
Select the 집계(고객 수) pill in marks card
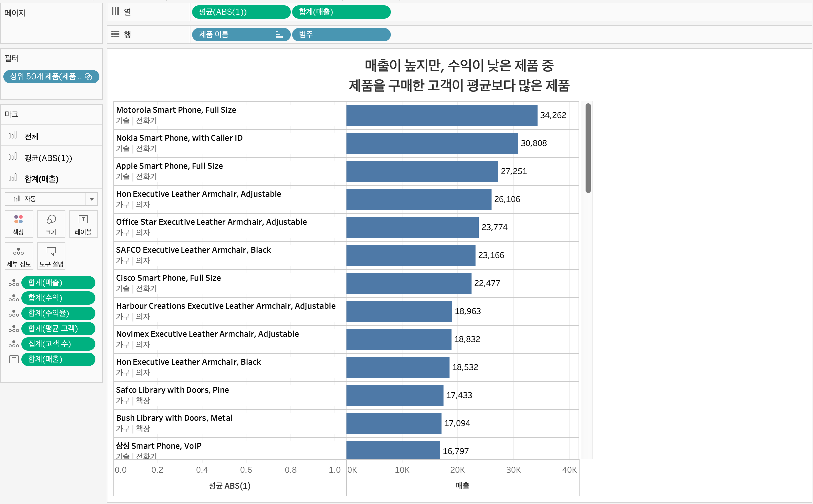(x=58, y=344)
